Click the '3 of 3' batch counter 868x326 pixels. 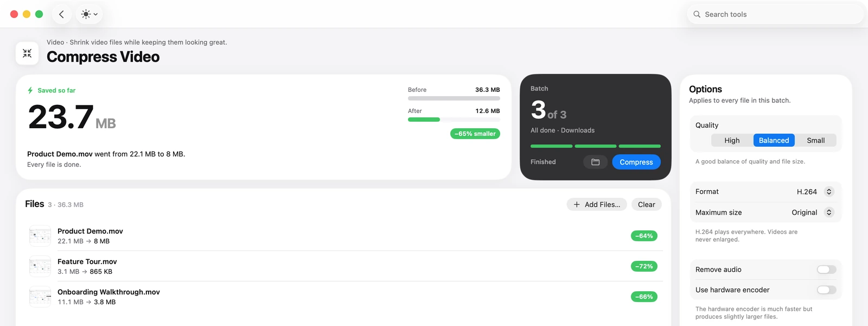[x=548, y=110]
